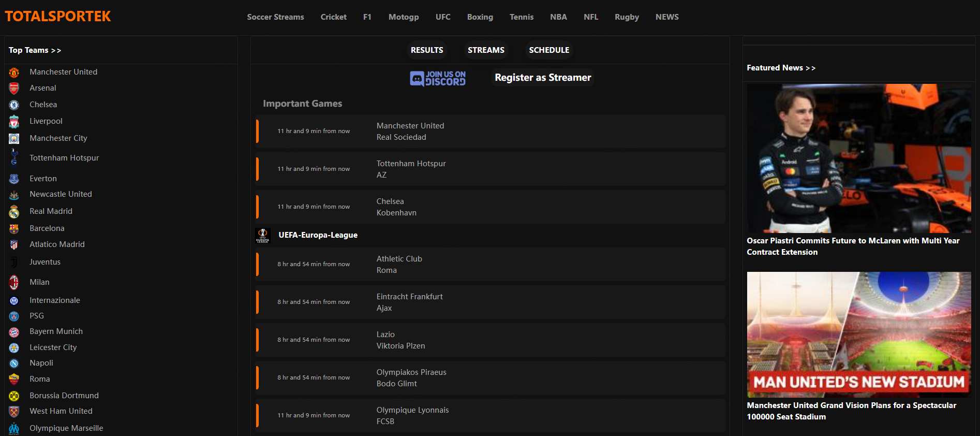Click the Real Madrid crest icon
Screen dimensions: 980x436
coord(14,212)
